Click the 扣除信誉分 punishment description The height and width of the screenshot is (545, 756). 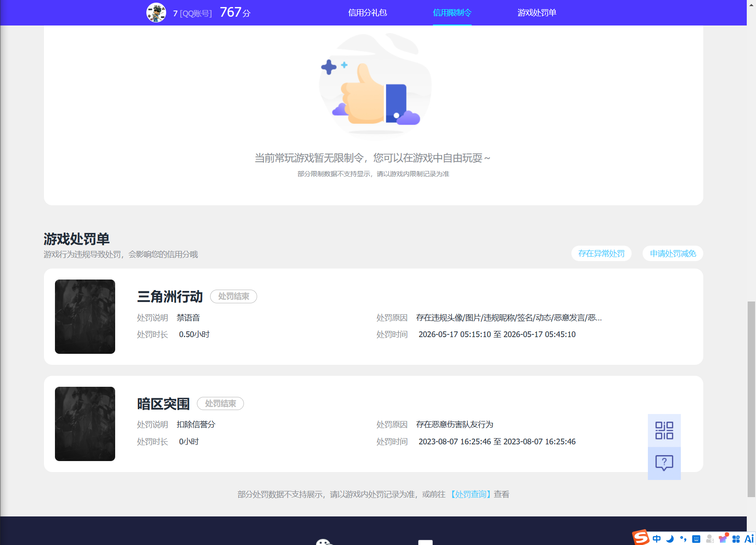pyautogui.click(x=196, y=425)
